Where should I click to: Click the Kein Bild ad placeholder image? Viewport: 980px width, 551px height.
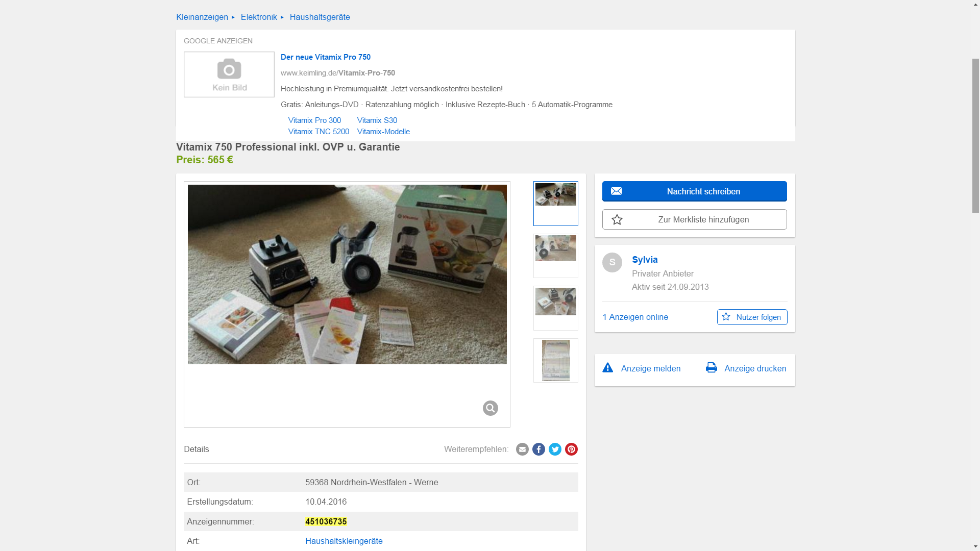[x=229, y=74]
